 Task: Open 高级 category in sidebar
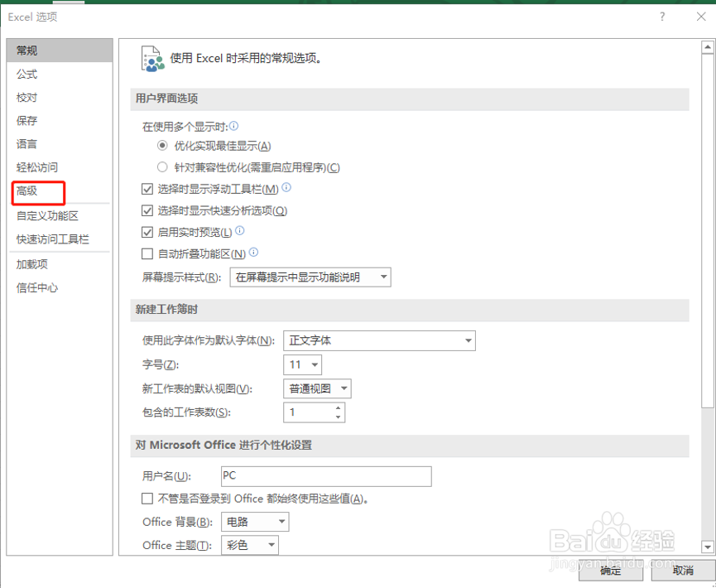(60, 191)
